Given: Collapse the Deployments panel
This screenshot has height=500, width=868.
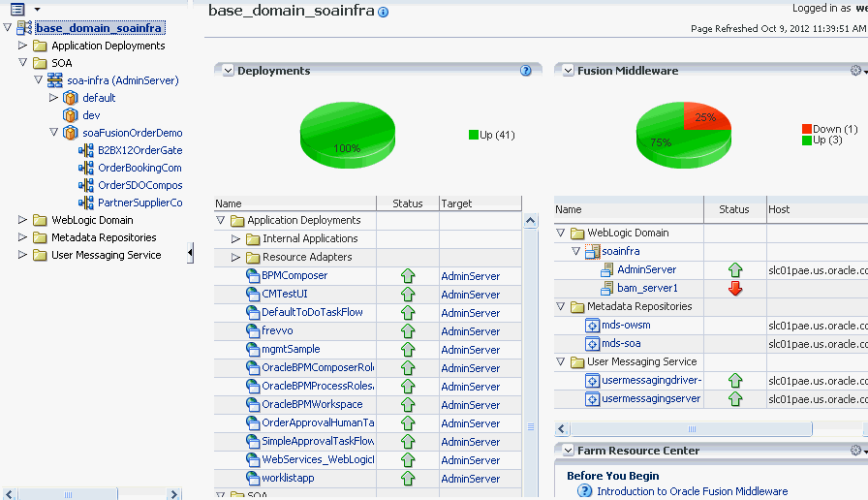Looking at the screenshot, I should click(228, 71).
